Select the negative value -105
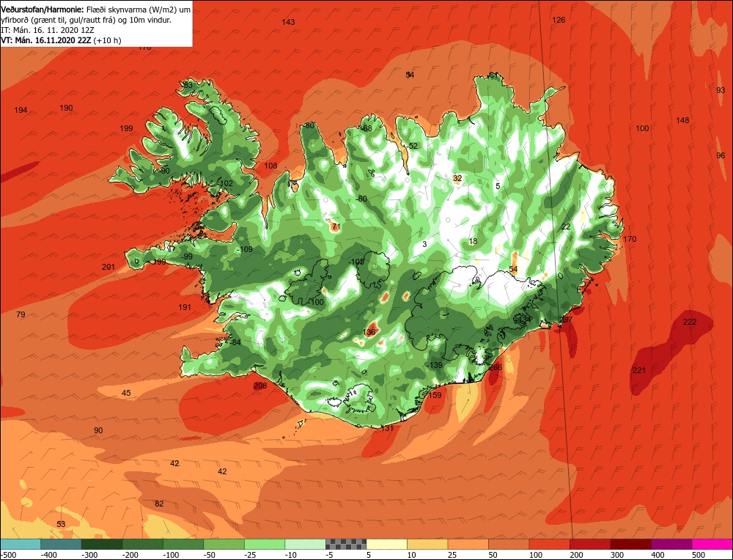Image resolution: width=733 pixels, height=560 pixels. tap(356, 262)
